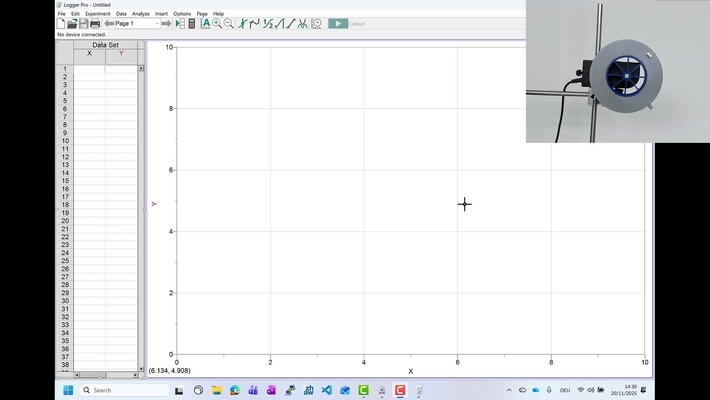710x400 pixels.
Task: Click the X cell in row 1
Action: coord(89,69)
